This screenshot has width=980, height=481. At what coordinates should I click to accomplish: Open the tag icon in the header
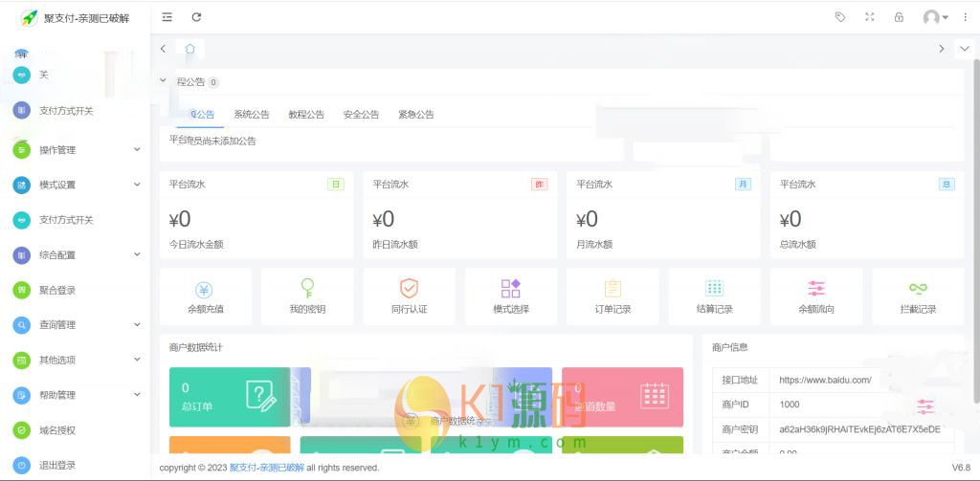click(840, 17)
